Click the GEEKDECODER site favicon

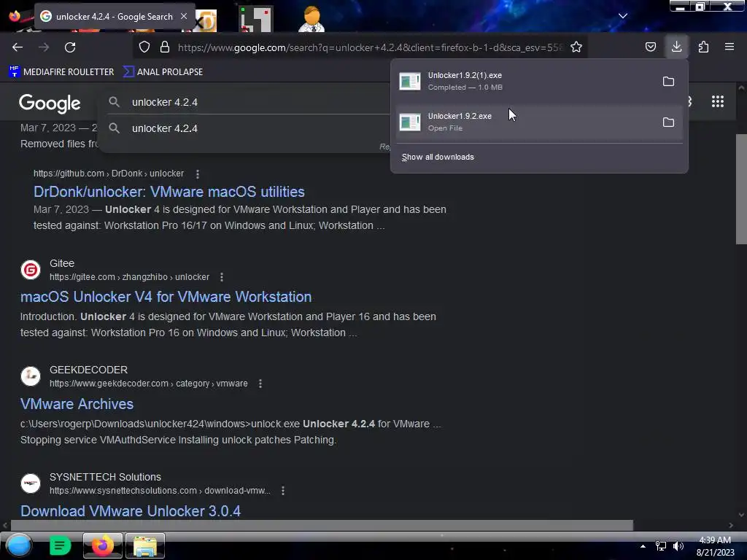(31, 376)
